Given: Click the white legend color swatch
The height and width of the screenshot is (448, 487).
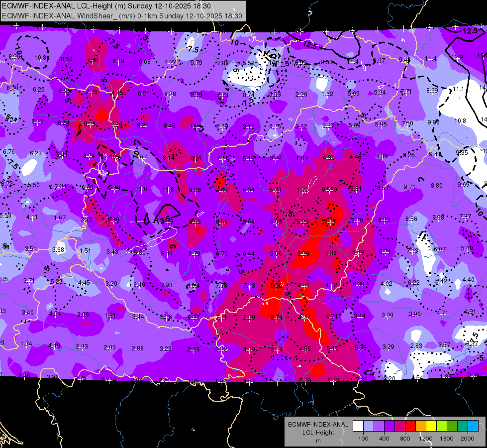Looking at the screenshot, I should [x=358, y=426].
